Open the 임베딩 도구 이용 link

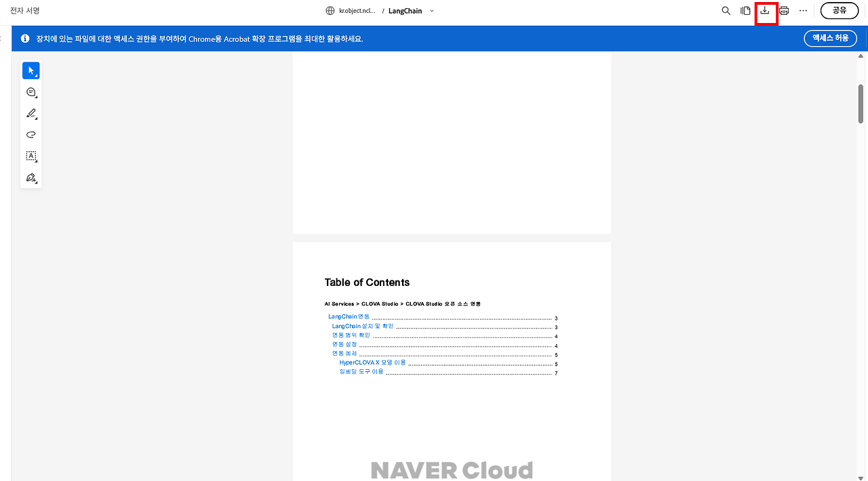[x=361, y=371]
